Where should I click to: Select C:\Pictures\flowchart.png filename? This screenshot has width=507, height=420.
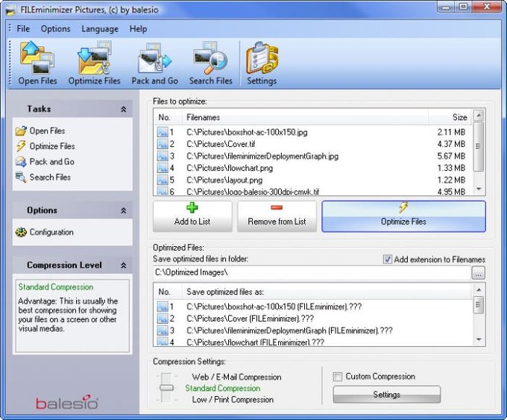click(230, 168)
